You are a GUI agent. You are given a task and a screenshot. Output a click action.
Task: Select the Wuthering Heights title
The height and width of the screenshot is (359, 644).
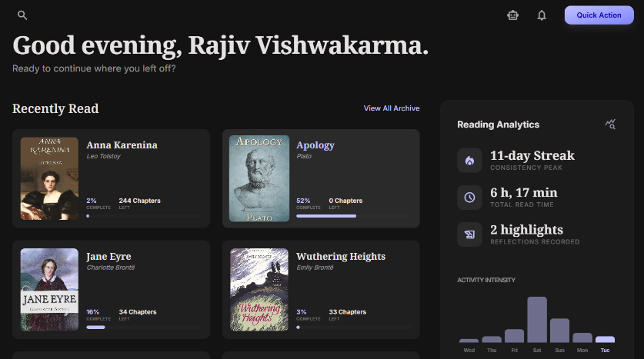tap(341, 257)
